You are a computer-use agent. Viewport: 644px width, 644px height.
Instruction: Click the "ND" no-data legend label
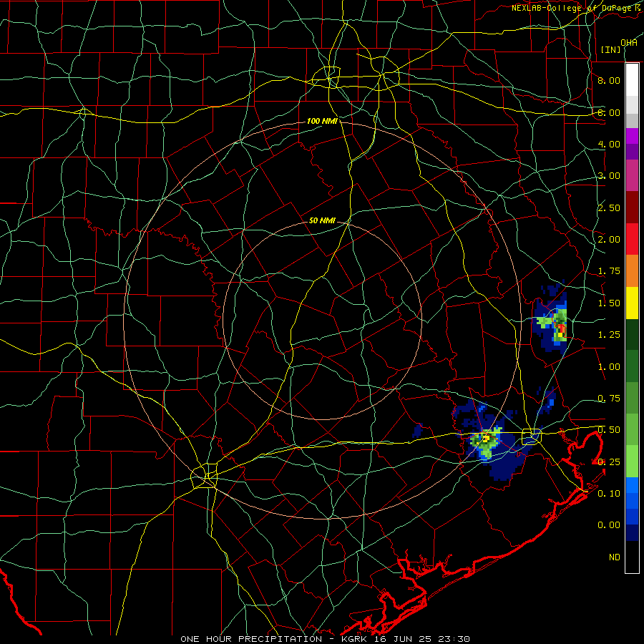coord(615,557)
